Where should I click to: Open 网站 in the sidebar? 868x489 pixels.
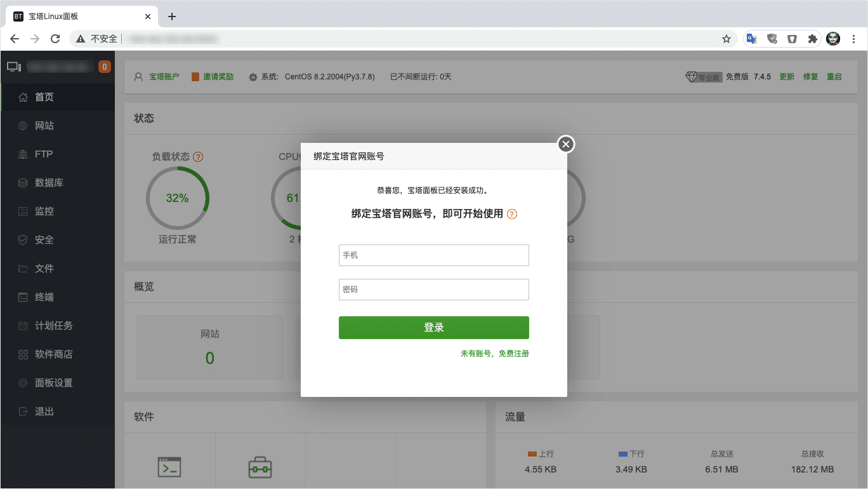click(58, 126)
